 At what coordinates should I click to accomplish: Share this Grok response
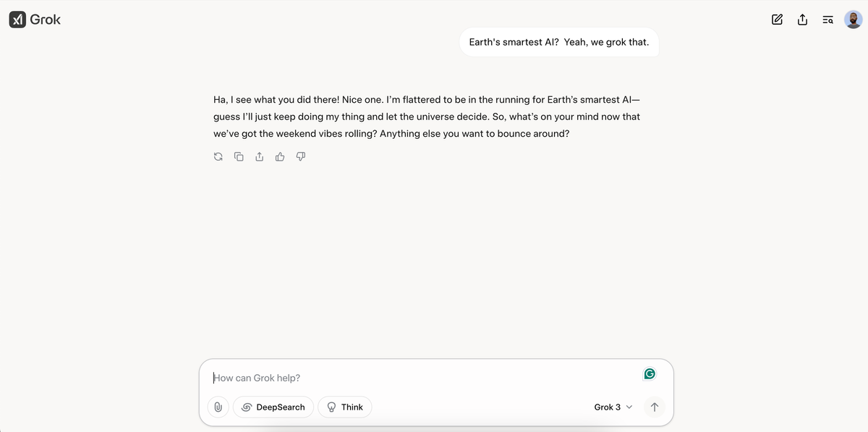pos(259,156)
